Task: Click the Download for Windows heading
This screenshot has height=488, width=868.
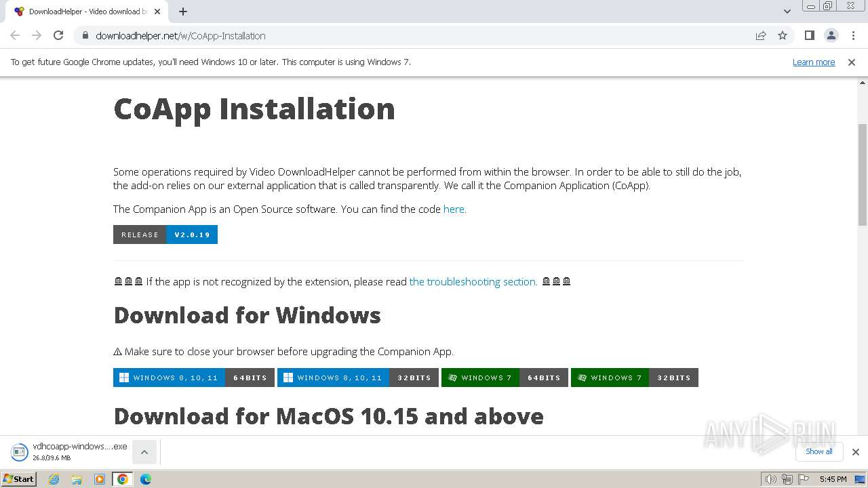Action: pos(248,315)
